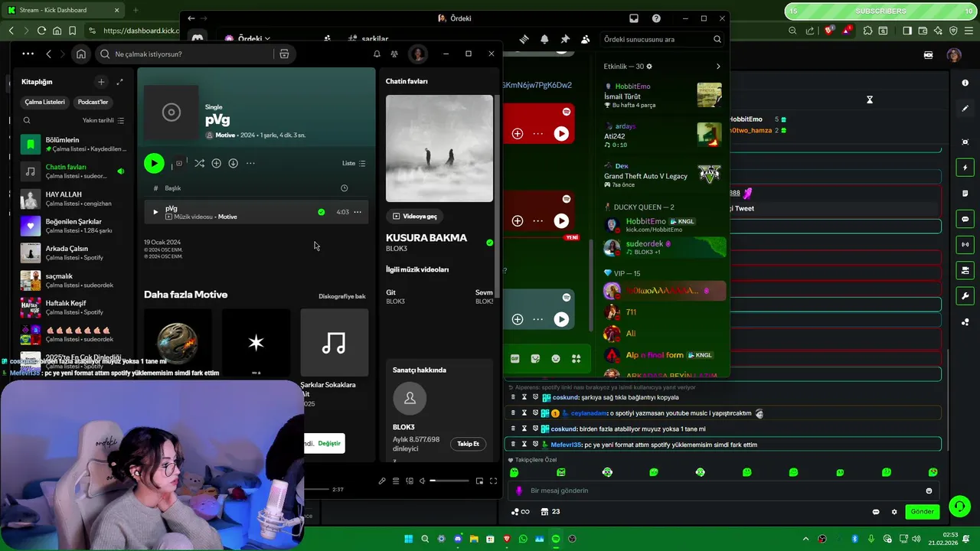This screenshot has height=551, width=980.
Task: Adjust the Spotify volume slider
Action: click(449, 481)
